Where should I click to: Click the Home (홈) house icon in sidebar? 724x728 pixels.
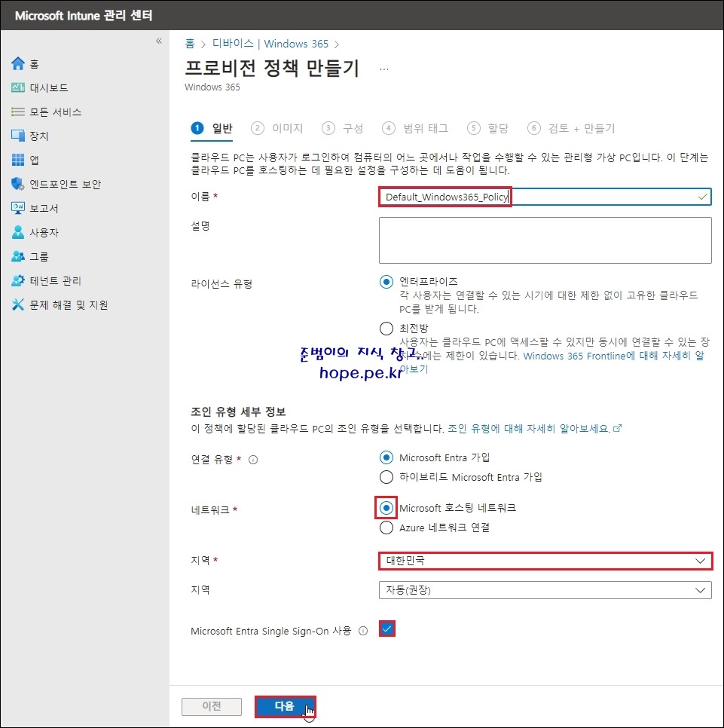[18, 63]
